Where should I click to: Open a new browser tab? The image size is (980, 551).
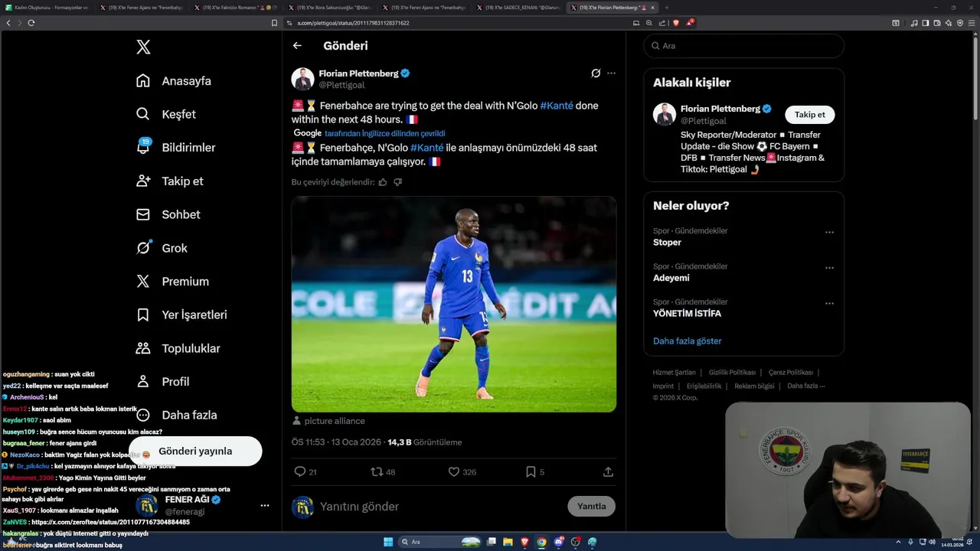click(667, 7)
